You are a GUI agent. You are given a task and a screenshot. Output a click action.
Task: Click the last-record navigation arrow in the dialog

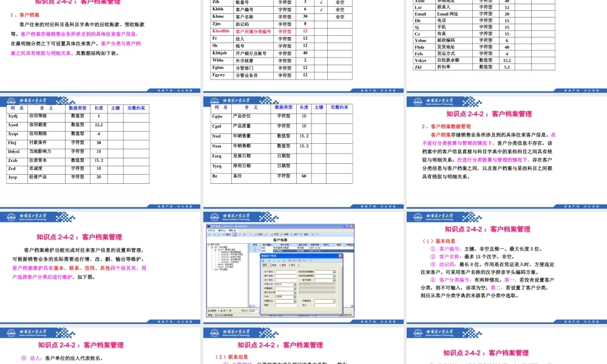pyautogui.click(x=283, y=260)
